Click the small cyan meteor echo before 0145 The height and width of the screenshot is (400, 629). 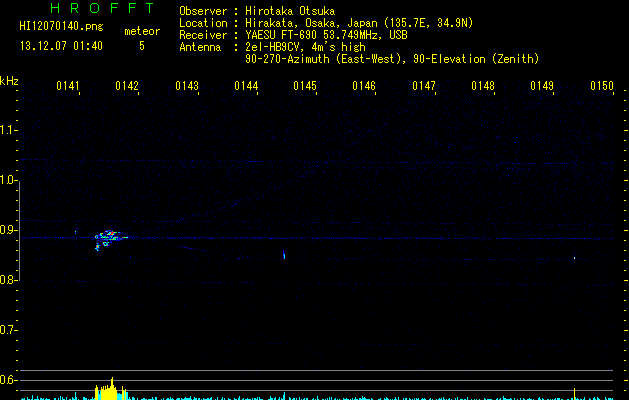(x=284, y=254)
